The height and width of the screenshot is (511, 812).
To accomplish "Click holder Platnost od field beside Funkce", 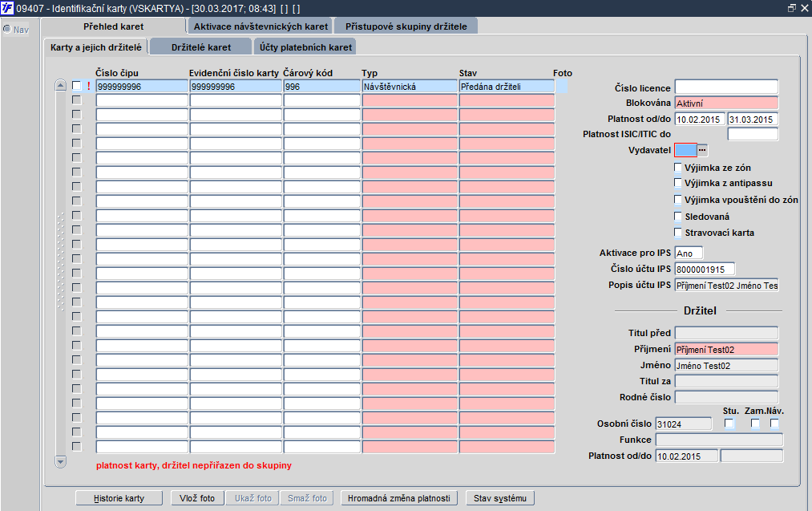I will point(687,456).
